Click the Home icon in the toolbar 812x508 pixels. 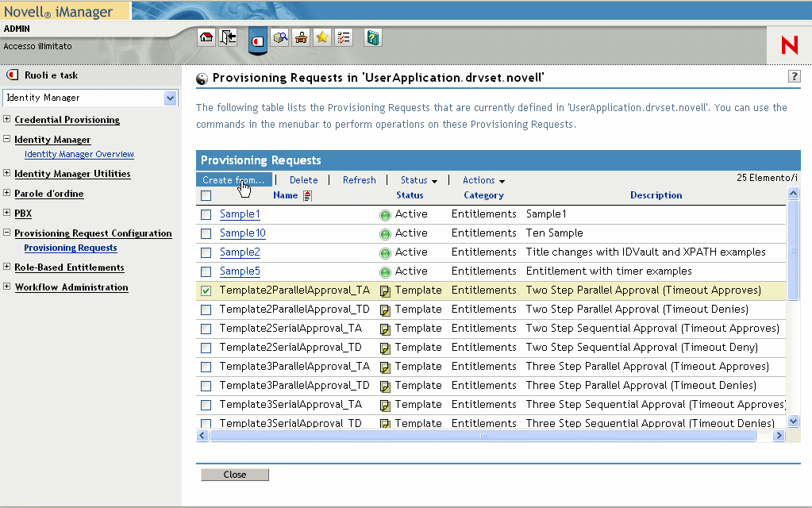206,37
